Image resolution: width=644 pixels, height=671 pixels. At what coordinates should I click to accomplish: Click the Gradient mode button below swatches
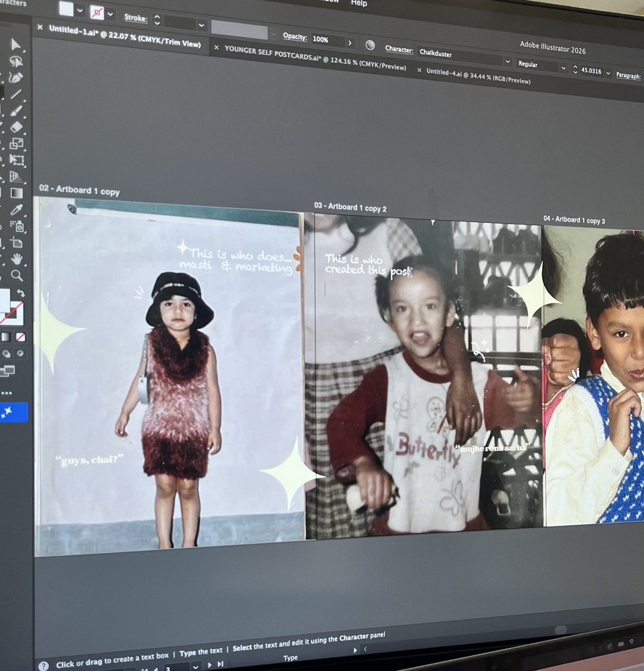pyautogui.click(x=6, y=337)
